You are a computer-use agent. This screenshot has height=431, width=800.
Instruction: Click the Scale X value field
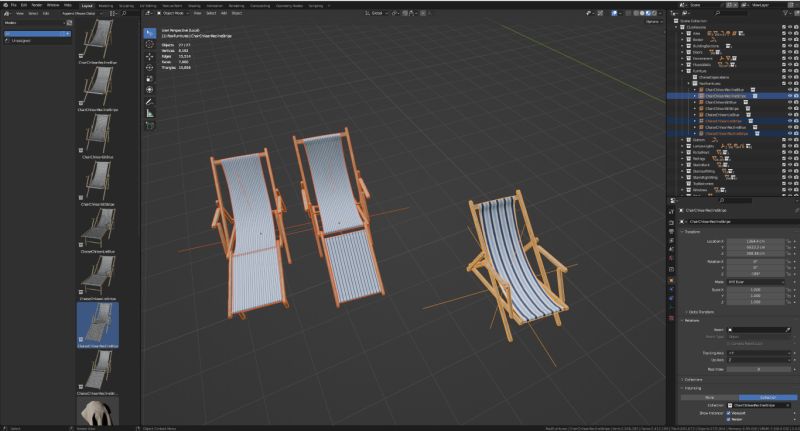click(x=756, y=290)
